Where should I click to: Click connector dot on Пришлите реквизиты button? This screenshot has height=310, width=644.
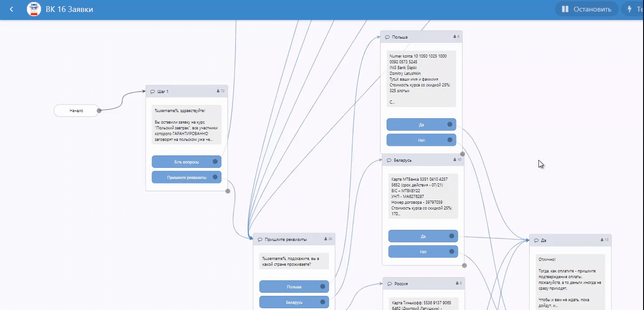point(215,177)
